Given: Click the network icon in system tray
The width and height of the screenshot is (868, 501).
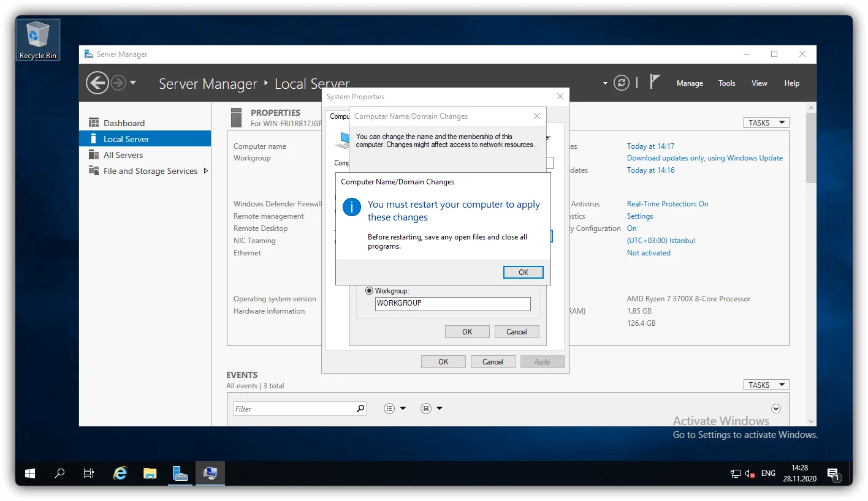Looking at the screenshot, I should point(736,473).
